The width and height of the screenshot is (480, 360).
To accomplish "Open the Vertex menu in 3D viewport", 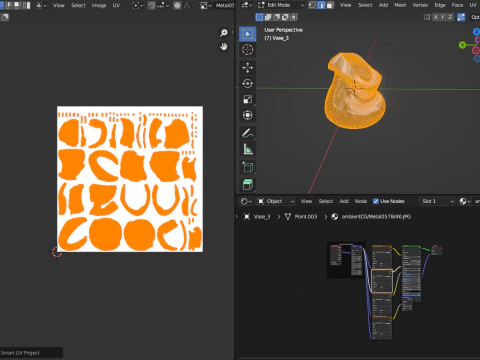I will click(x=420, y=5).
